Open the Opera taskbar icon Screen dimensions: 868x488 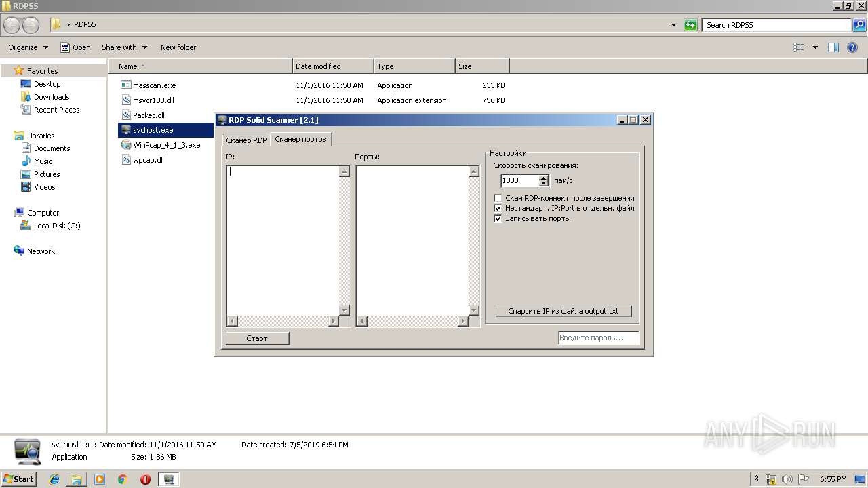145,479
